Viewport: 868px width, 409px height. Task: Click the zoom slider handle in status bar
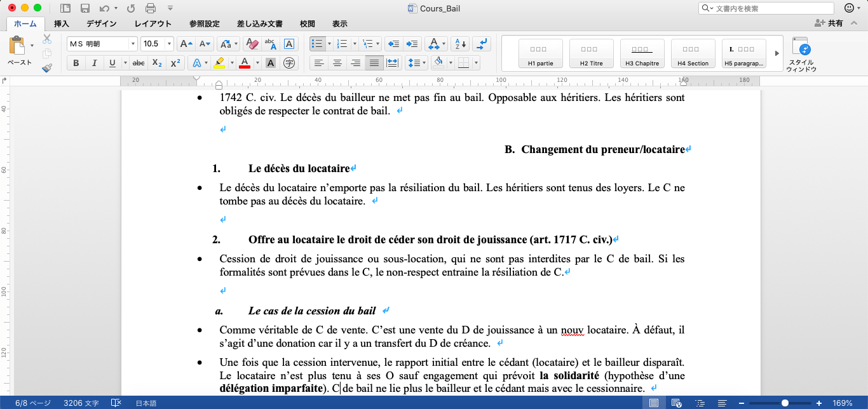785,403
